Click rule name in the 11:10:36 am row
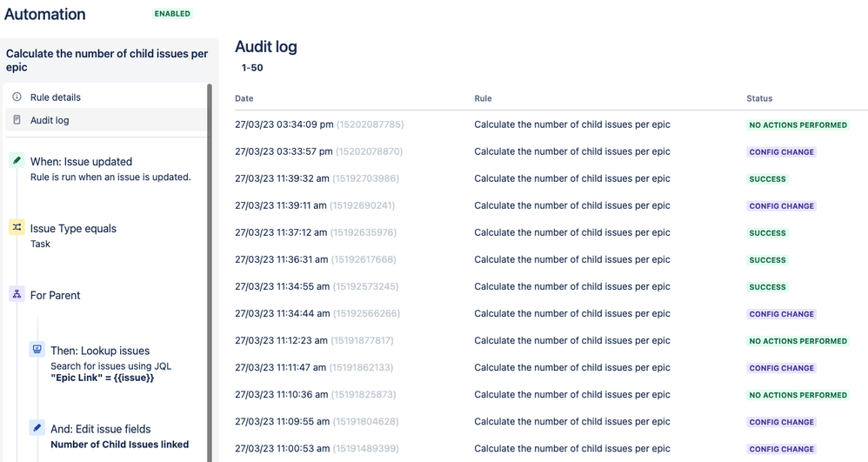 (571, 394)
